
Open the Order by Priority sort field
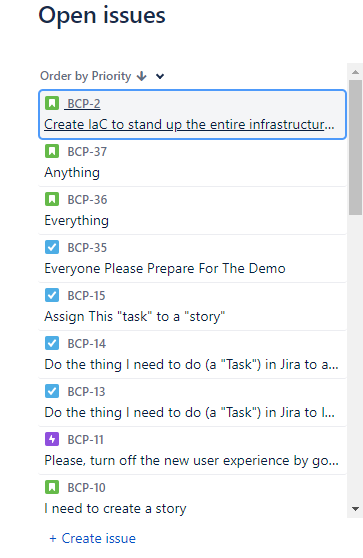85,76
